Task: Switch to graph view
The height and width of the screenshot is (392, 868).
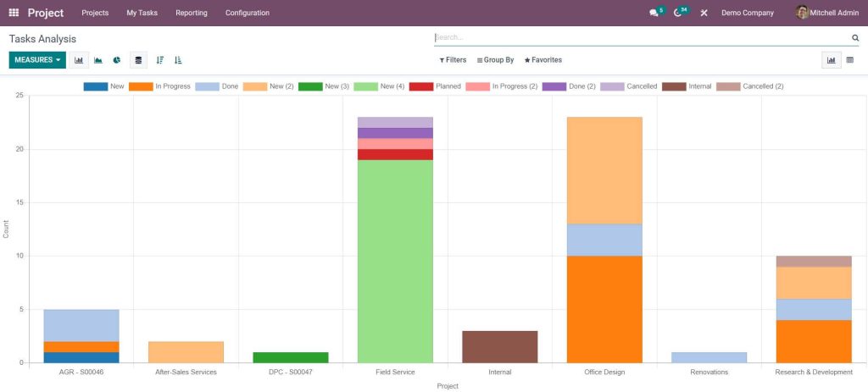Action: click(x=831, y=60)
